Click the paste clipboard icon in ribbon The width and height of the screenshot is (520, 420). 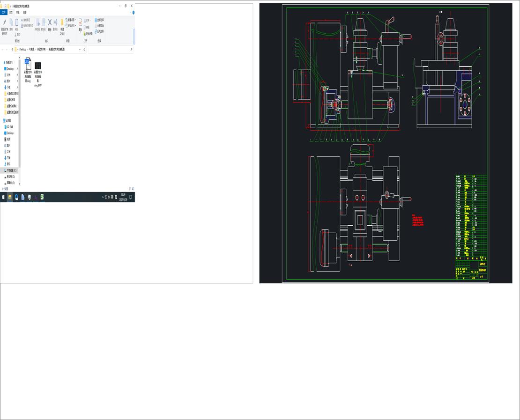(x=16, y=22)
